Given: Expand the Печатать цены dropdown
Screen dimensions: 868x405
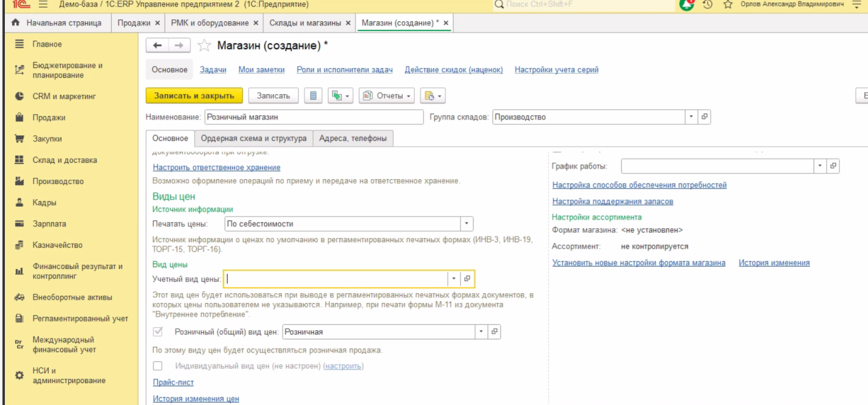Looking at the screenshot, I should click(x=466, y=224).
